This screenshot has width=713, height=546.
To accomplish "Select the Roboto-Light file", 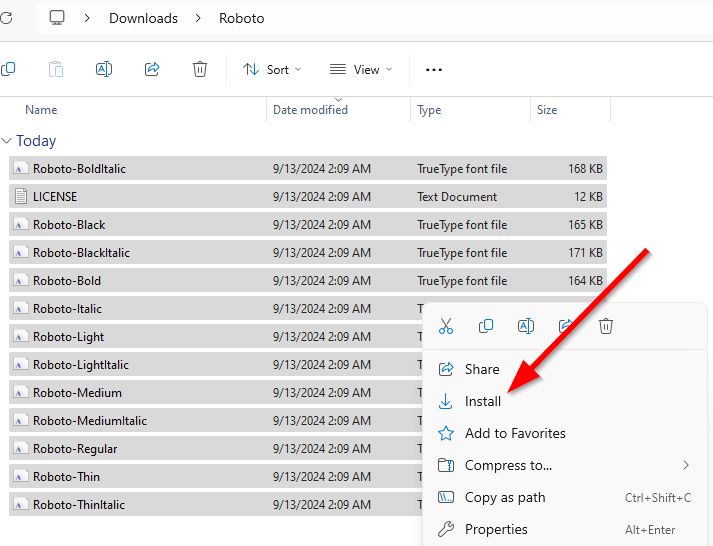I will pos(216,336).
